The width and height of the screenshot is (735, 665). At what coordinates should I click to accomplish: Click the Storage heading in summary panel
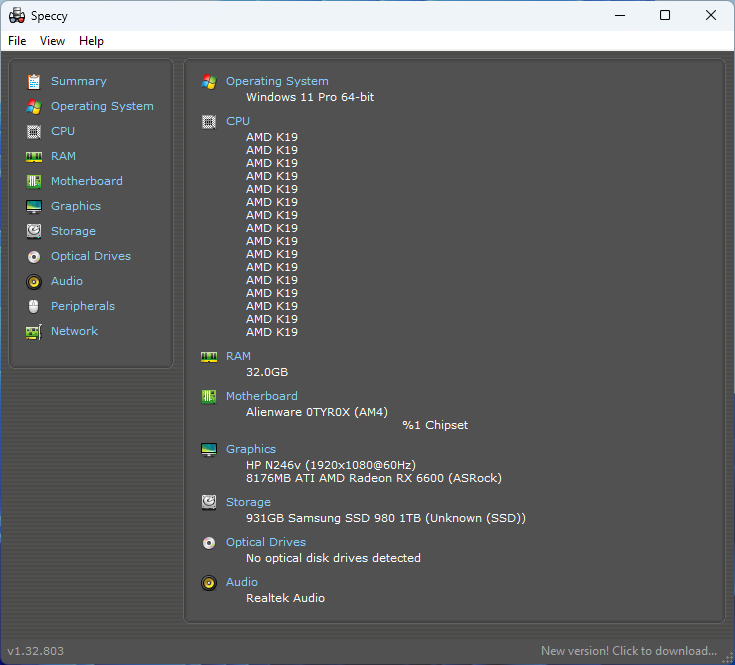[x=248, y=502]
